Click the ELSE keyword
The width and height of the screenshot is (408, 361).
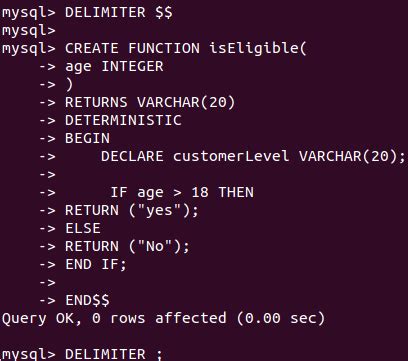click(x=83, y=228)
